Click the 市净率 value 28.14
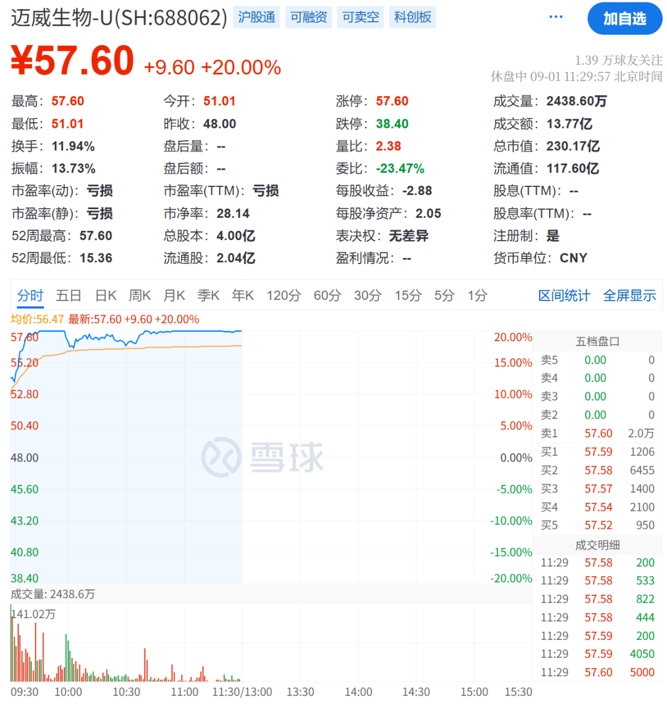The image size is (667, 704). (233, 213)
